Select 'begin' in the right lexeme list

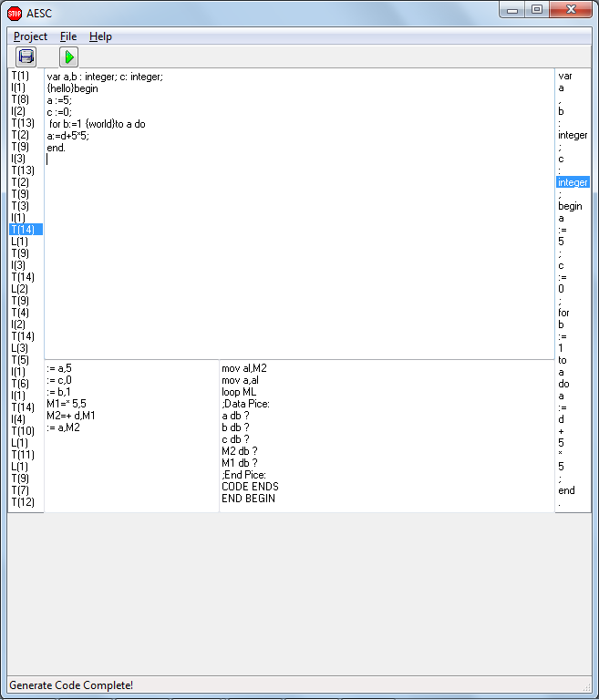point(570,206)
